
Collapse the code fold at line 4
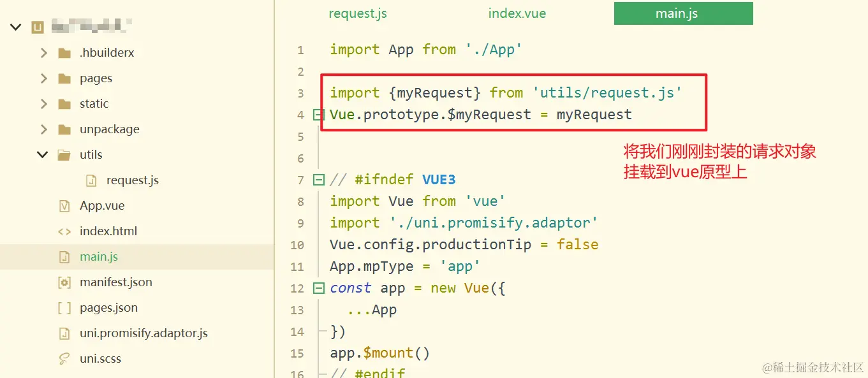pos(319,115)
